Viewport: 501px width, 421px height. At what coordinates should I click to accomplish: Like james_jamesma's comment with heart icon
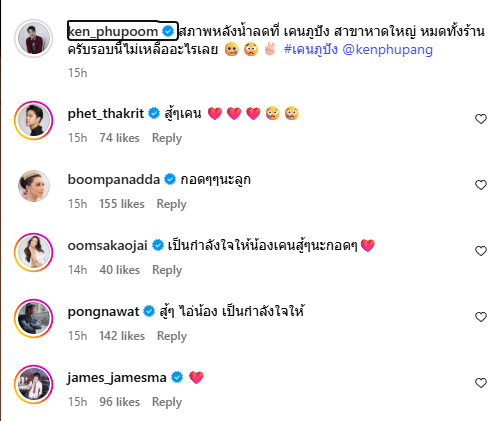click(x=481, y=383)
